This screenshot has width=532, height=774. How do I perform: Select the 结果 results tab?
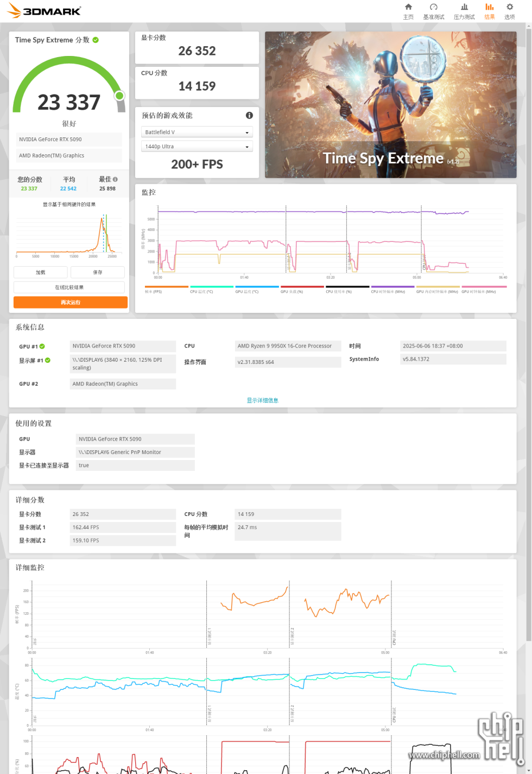490,11
